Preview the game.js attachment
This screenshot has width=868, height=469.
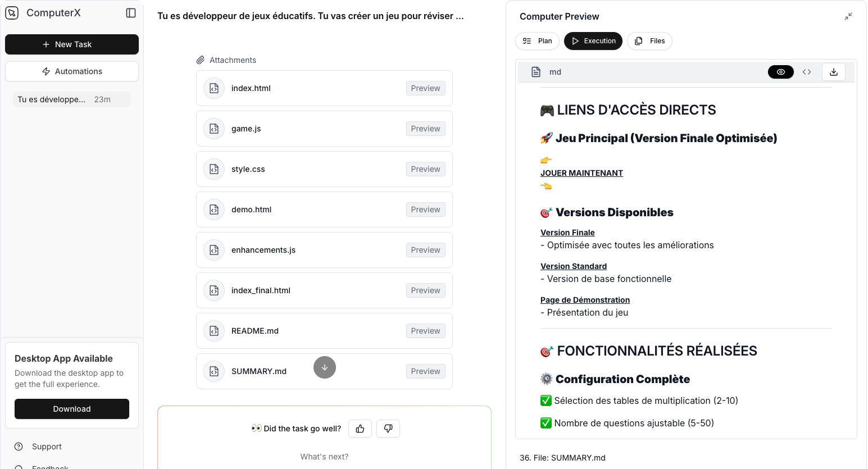coord(425,129)
